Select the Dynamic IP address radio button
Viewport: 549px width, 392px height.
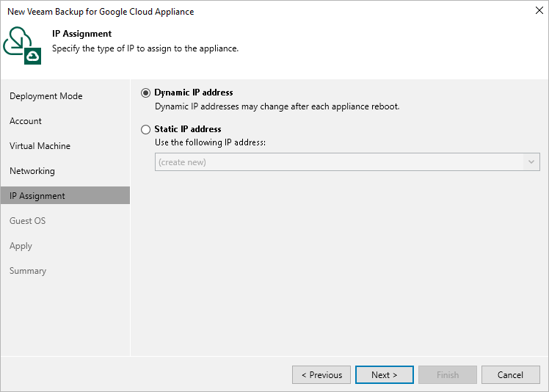pyautogui.click(x=145, y=92)
